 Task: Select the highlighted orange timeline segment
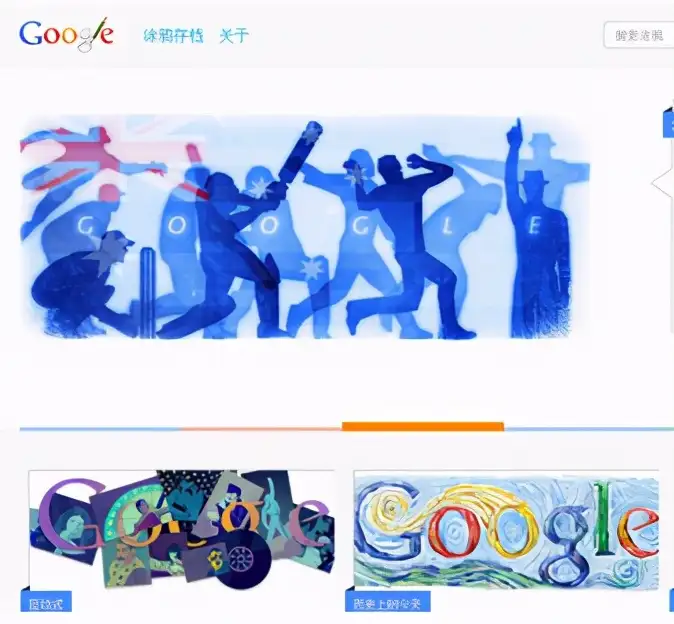[x=423, y=426]
